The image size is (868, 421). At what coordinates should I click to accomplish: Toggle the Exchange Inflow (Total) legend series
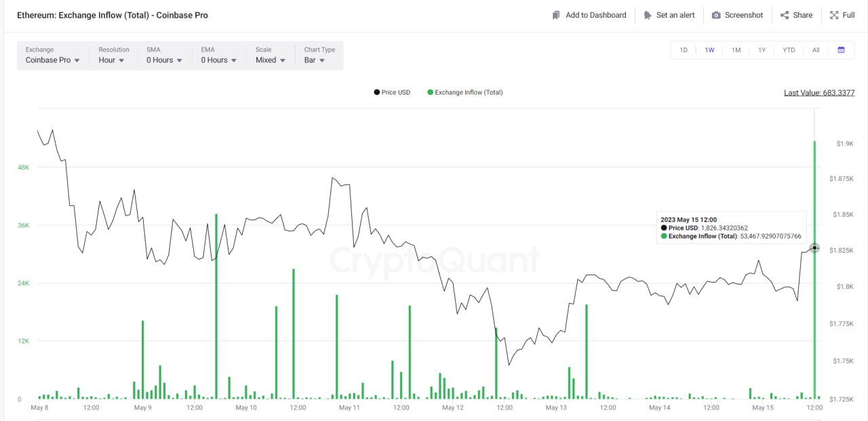465,92
